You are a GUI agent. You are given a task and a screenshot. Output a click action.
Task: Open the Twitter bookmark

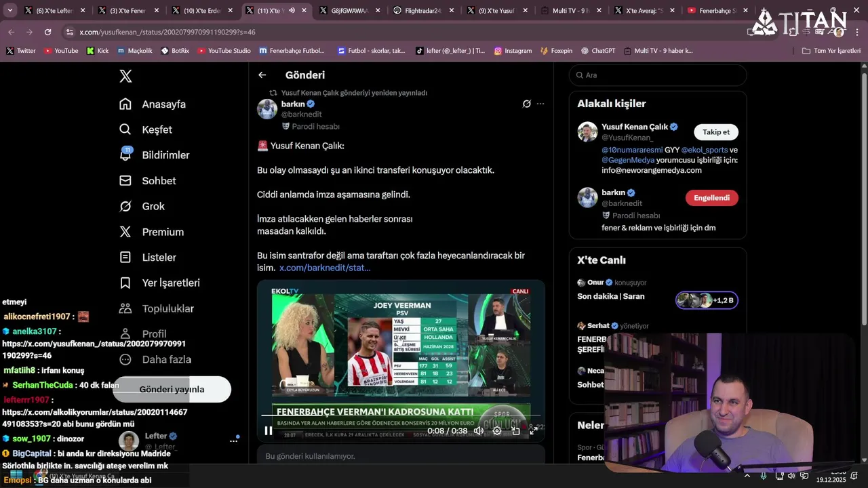[x=21, y=51]
